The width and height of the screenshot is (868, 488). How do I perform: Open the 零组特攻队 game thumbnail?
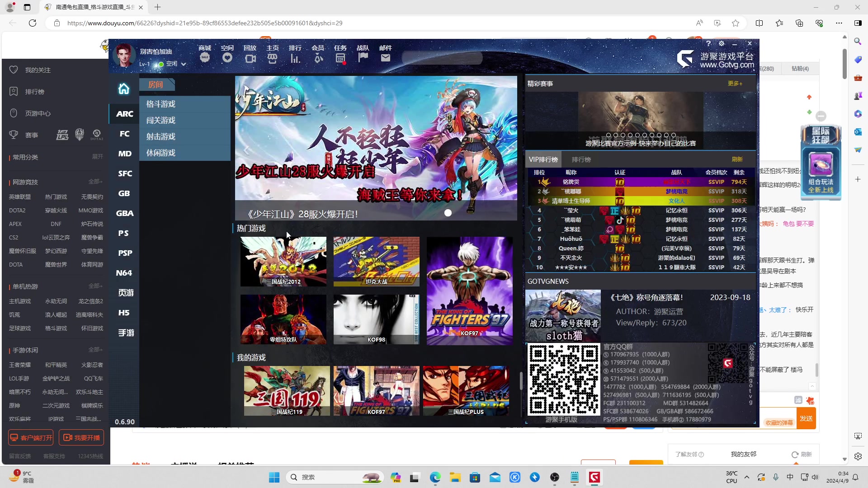point(283,319)
